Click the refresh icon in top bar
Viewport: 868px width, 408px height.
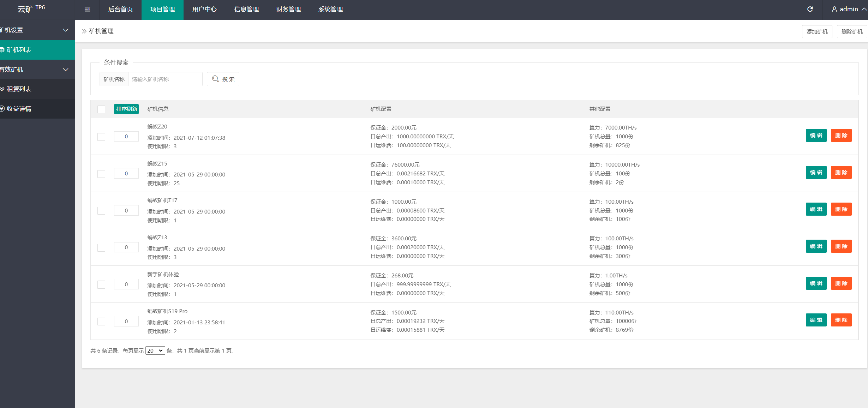click(810, 9)
